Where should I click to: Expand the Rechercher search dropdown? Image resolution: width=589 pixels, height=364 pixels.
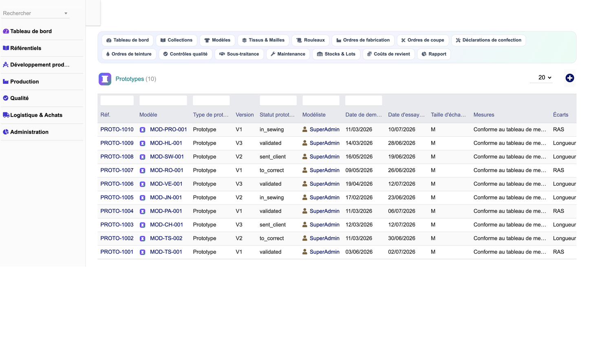click(x=66, y=13)
